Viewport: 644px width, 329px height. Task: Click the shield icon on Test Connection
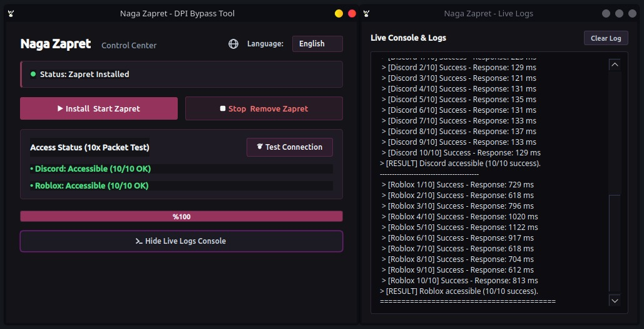[x=260, y=147]
